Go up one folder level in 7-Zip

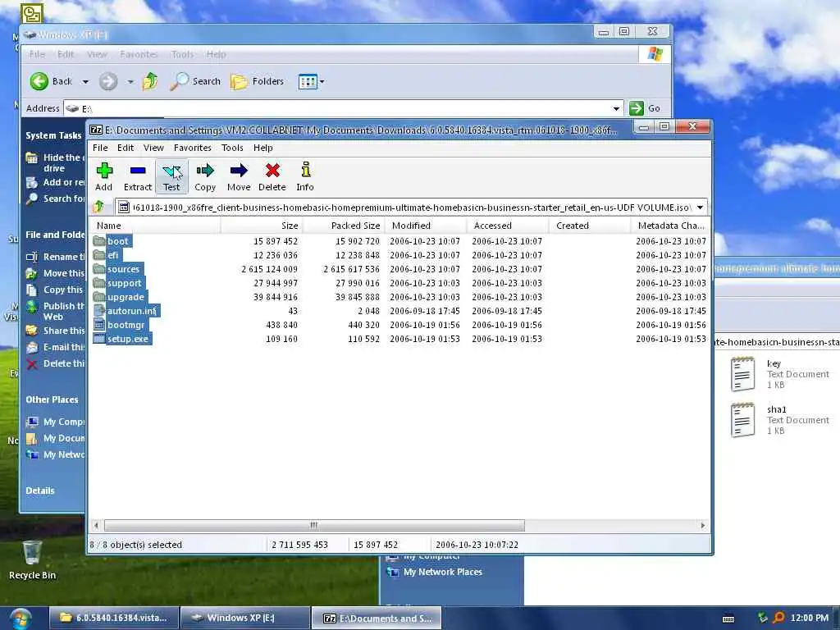click(x=98, y=207)
